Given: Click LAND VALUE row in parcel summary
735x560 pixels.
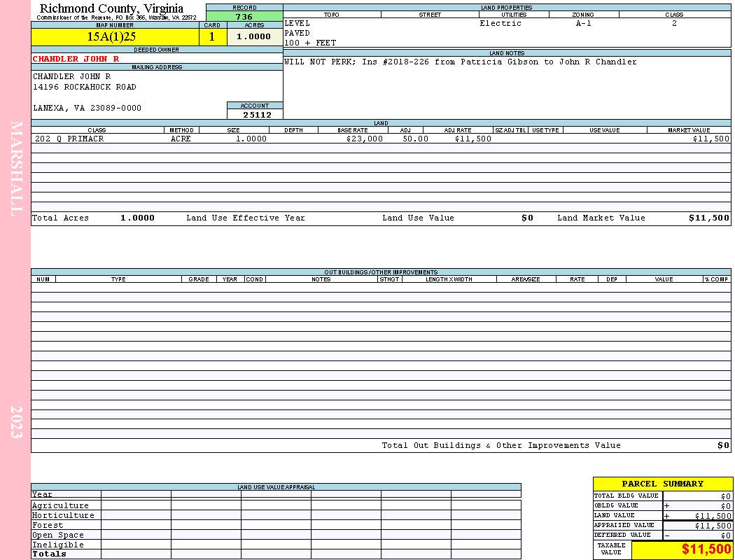Looking at the screenshot, I should [x=662, y=515].
